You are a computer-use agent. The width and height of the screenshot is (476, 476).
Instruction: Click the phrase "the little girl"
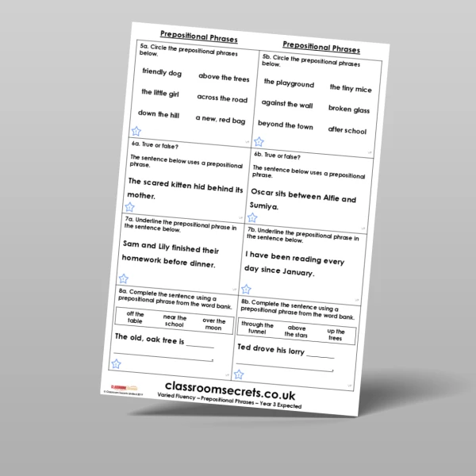point(160,93)
